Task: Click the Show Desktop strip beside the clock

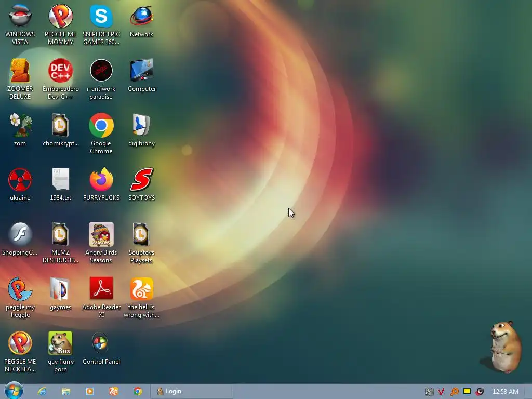Action: [x=529, y=392]
